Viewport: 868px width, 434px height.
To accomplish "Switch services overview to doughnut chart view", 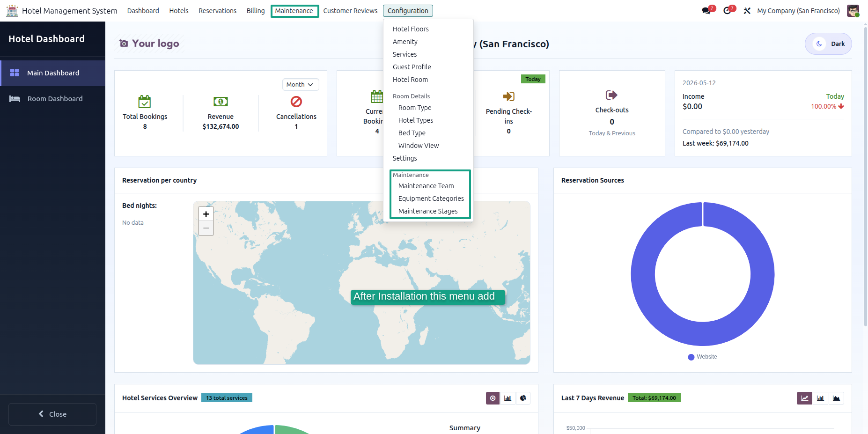I will (493, 398).
